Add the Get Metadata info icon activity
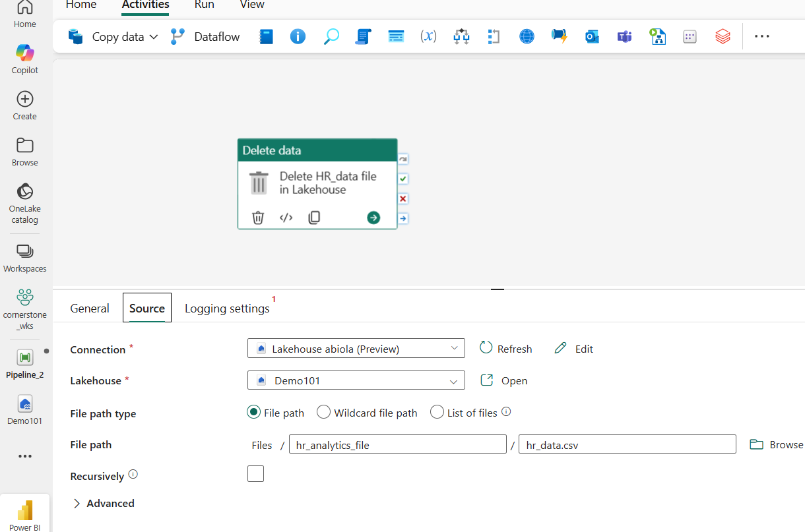Image resolution: width=805 pixels, height=532 pixels. [x=298, y=37]
